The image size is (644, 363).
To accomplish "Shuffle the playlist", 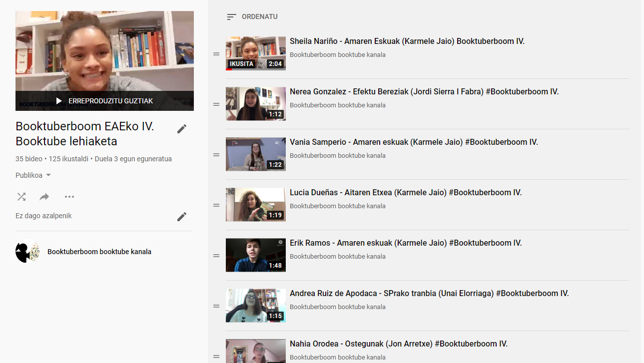I will click(x=21, y=197).
